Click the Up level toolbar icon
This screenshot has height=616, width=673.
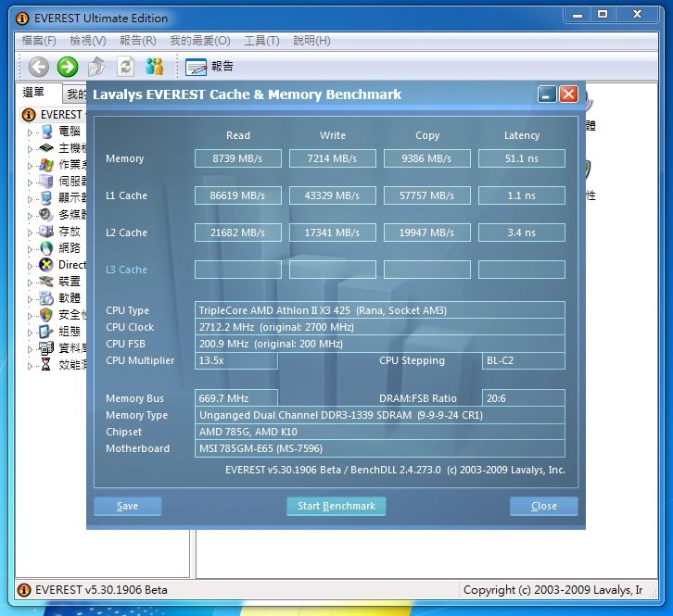click(x=96, y=67)
